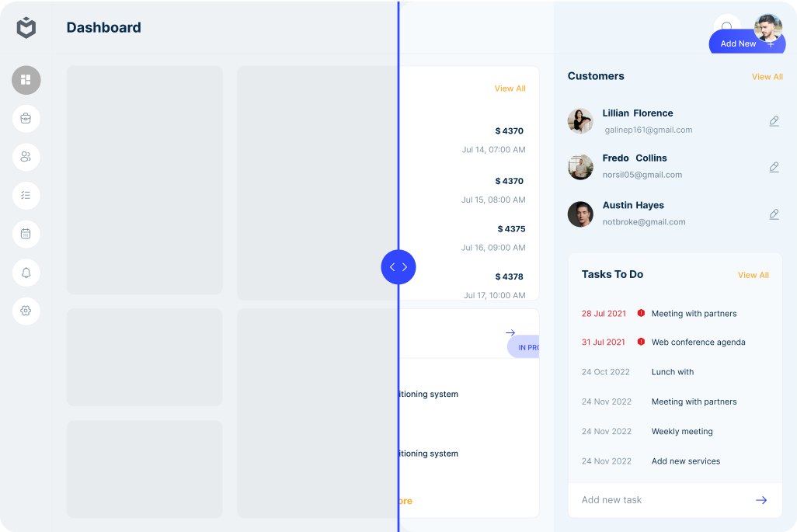Open the settings gear icon in sidebar
The image size is (797, 532).
point(26,311)
